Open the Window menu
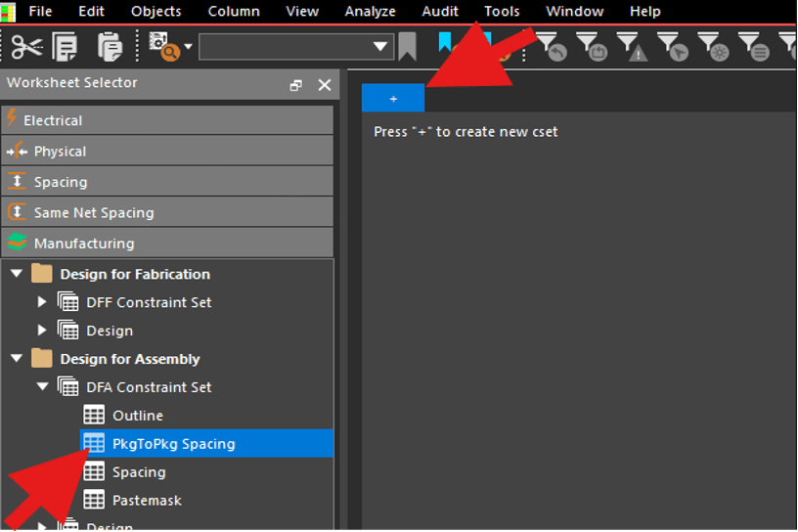 [x=575, y=11]
